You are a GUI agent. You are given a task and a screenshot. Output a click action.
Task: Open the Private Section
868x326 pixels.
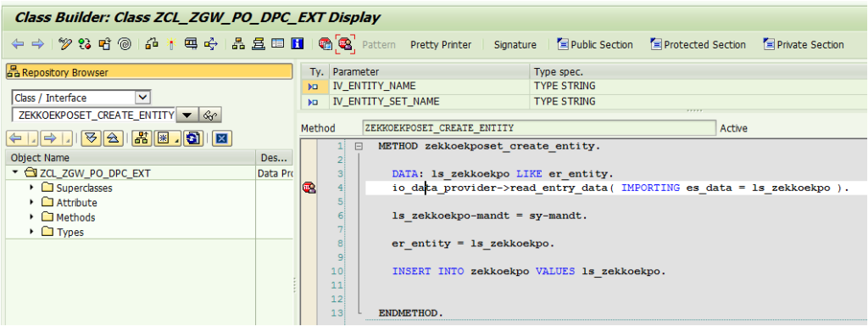804,45
